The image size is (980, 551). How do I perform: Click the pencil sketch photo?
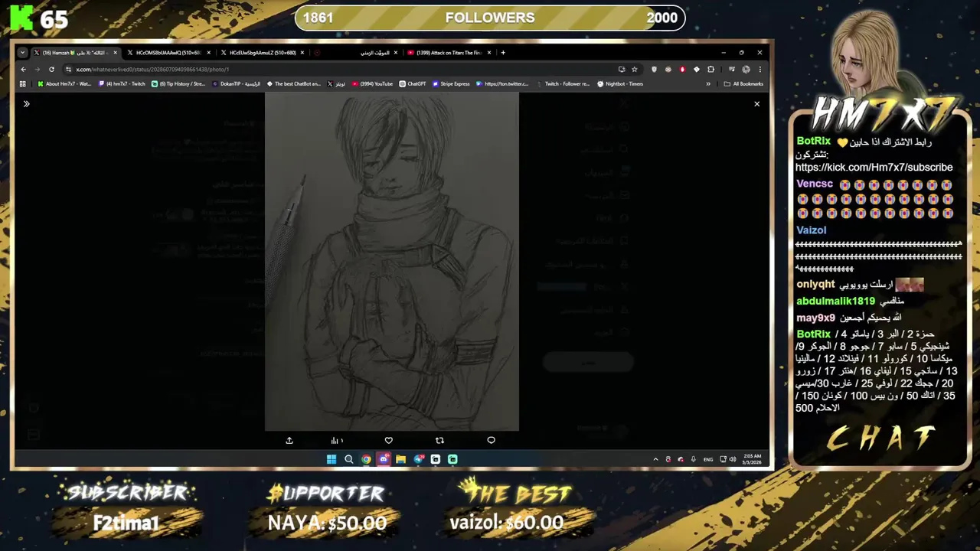[x=392, y=262]
